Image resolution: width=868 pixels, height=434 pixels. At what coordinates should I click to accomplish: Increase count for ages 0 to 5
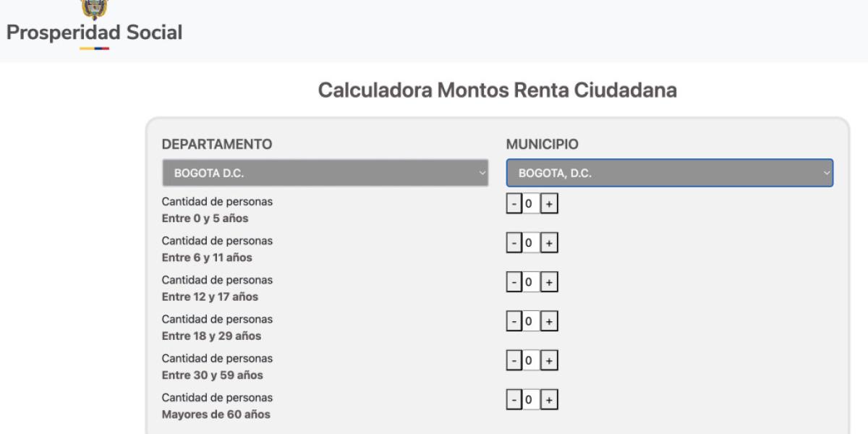pyautogui.click(x=549, y=205)
